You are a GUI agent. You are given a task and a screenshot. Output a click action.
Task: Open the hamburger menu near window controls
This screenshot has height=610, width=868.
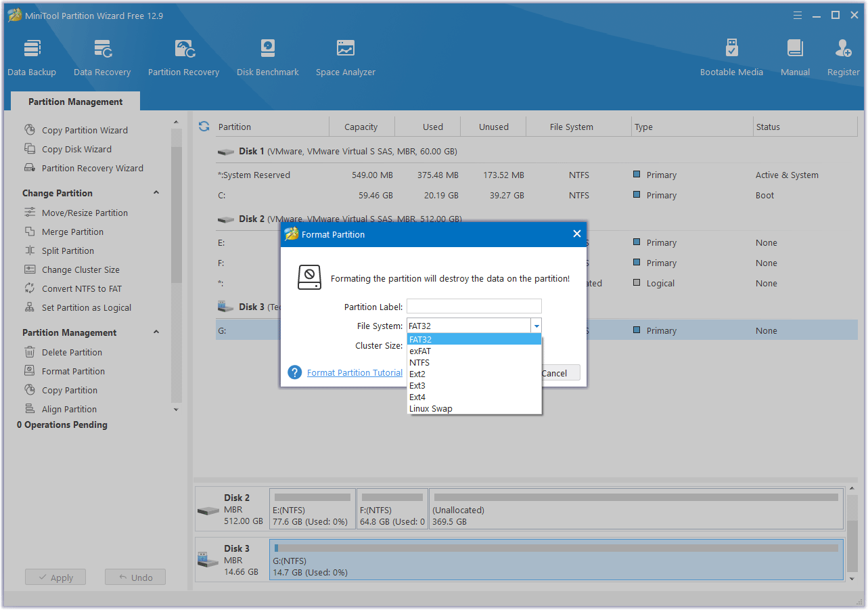coord(797,15)
